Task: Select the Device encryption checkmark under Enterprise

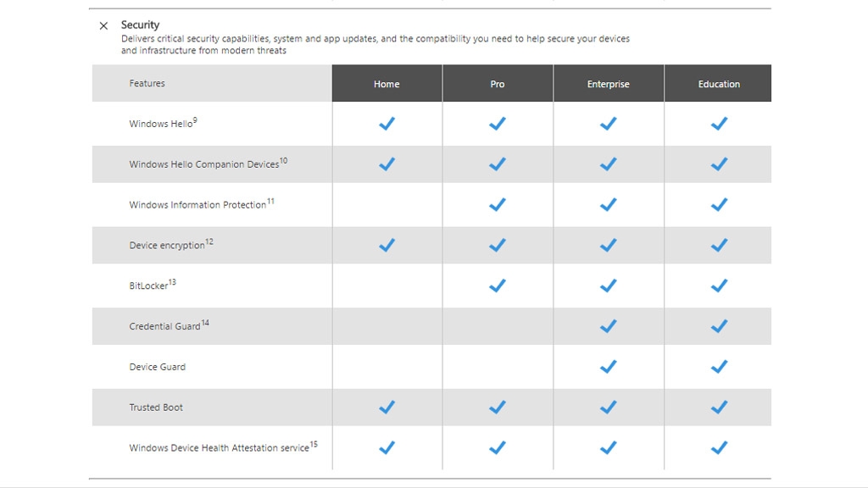Action: 608,245
